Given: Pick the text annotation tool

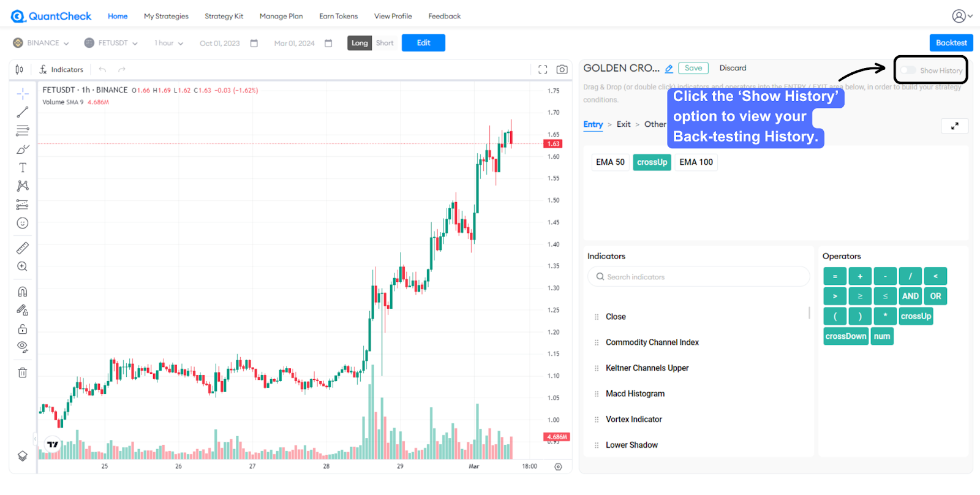Looking at the screenshot, I should (x=23, y=168).
